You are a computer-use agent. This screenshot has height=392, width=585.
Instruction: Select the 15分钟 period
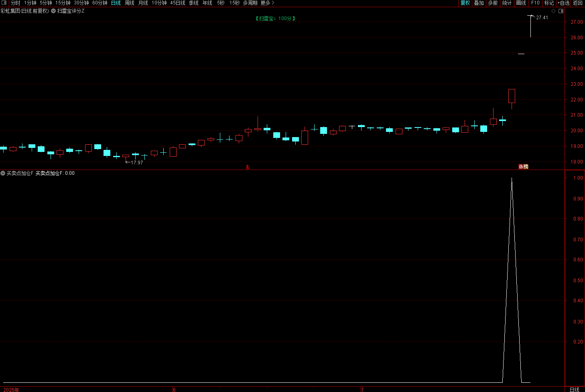click(63, 3)
